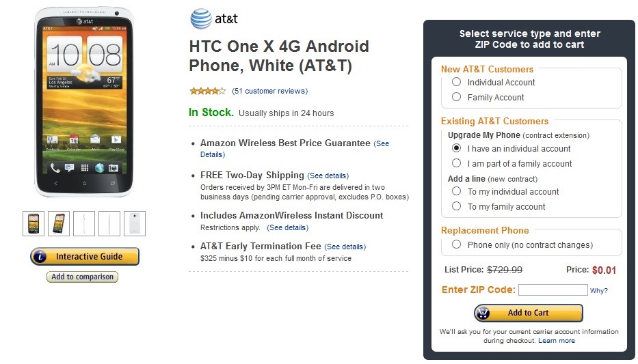Choose "Phone only (no contract changes)" option
The width and height of the screenshot is (638, 364).
(456, 244)
